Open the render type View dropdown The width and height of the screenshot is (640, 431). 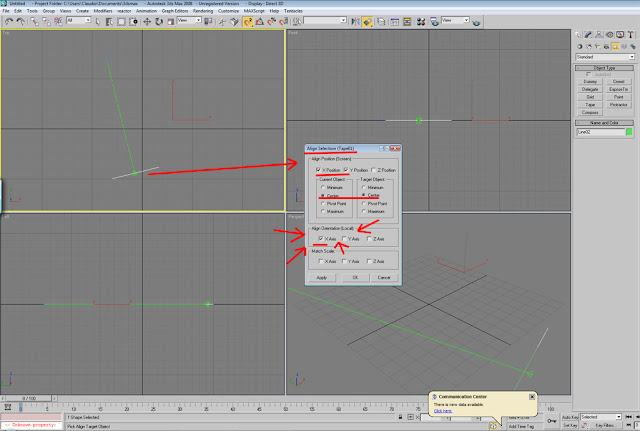point(455,20)
